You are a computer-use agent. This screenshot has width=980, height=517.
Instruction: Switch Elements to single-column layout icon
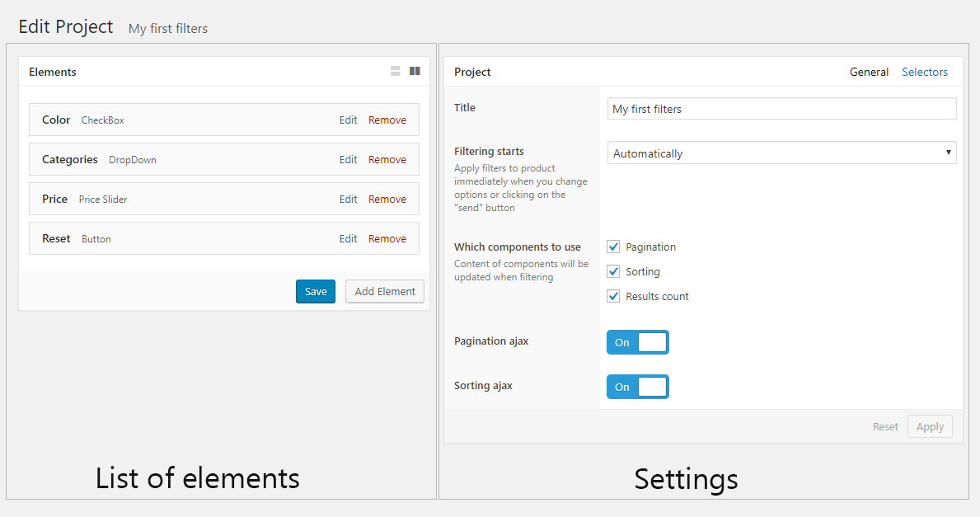click(396, 72)
